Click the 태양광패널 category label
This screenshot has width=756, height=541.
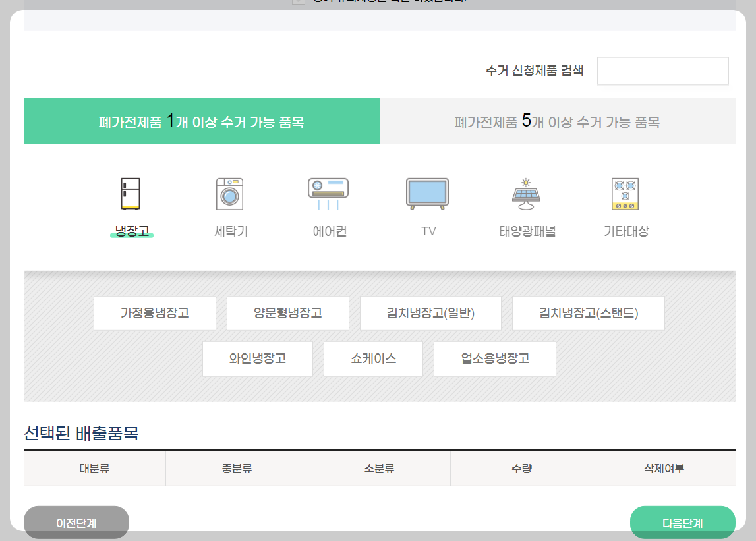(x=527, y=231)
